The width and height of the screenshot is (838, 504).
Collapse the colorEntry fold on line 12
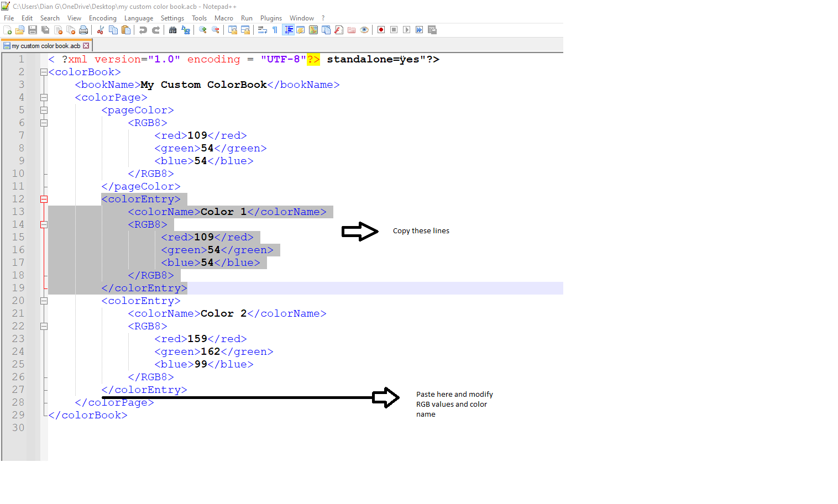44,199
